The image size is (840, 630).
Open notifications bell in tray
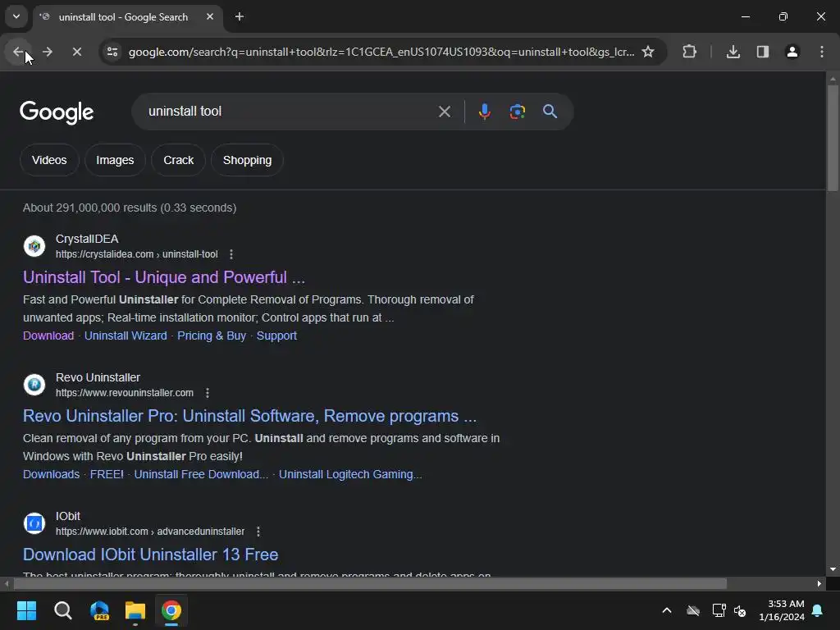tap(818, 610)
